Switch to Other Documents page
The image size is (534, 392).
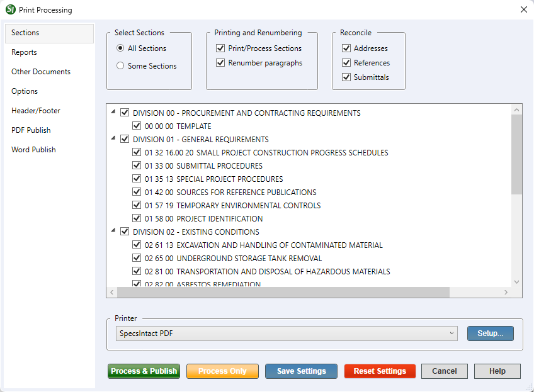(41, 72)
